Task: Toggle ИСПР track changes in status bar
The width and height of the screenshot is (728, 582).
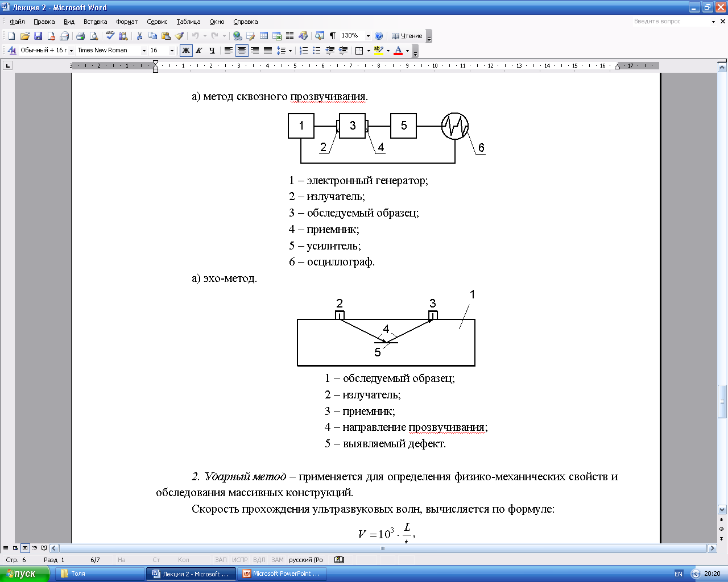Action: (x=239, y=560)
